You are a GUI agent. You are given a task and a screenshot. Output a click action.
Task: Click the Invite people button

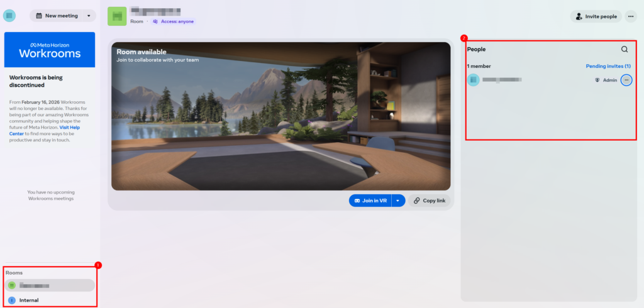click(x=595, y=16)
